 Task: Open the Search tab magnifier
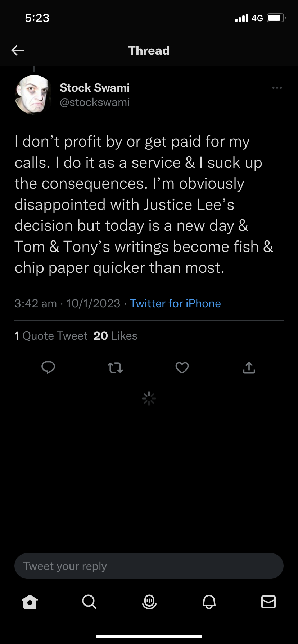[x=89, y=602]
